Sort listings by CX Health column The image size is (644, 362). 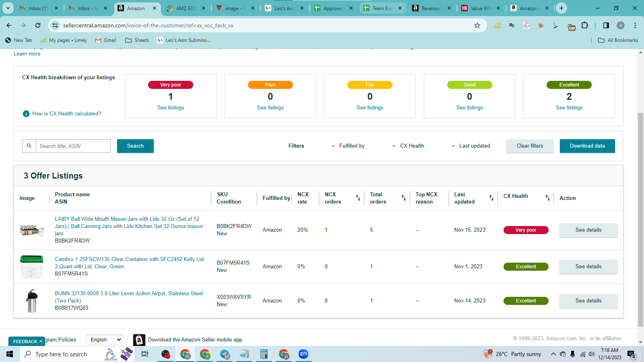click(547, 198)
